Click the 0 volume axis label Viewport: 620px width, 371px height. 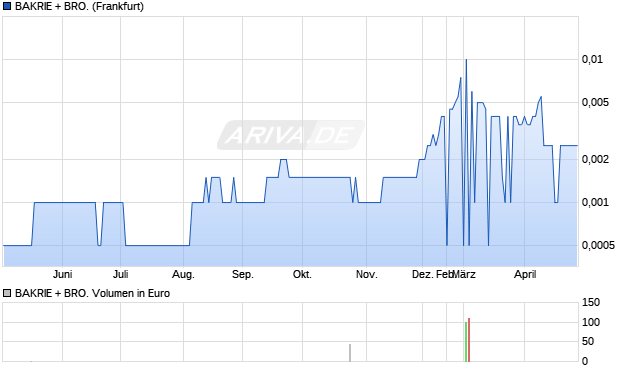click(x=585, y=361)
